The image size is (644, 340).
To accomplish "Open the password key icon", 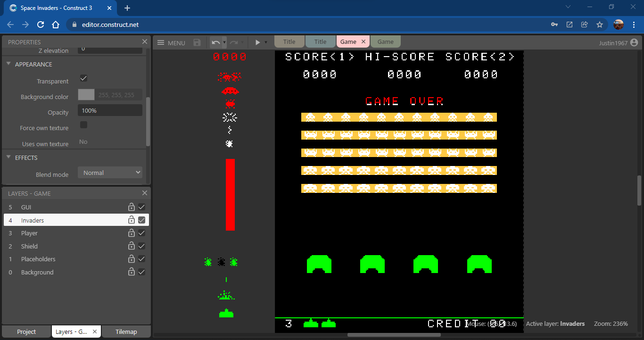I will [554, 25].
